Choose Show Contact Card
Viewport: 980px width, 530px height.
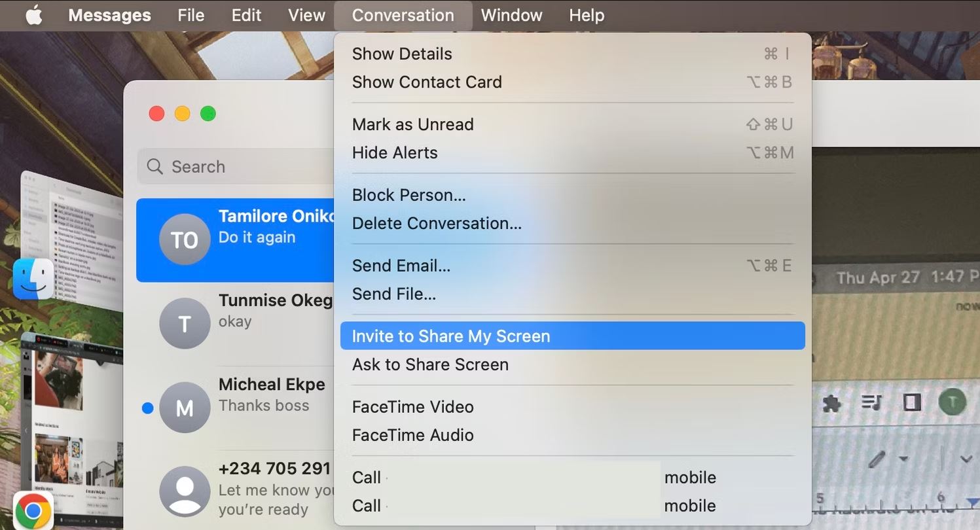(x=573, y=82)
